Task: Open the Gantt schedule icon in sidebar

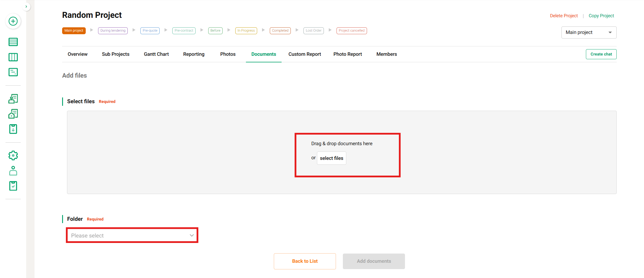Action: click(13, 72)
